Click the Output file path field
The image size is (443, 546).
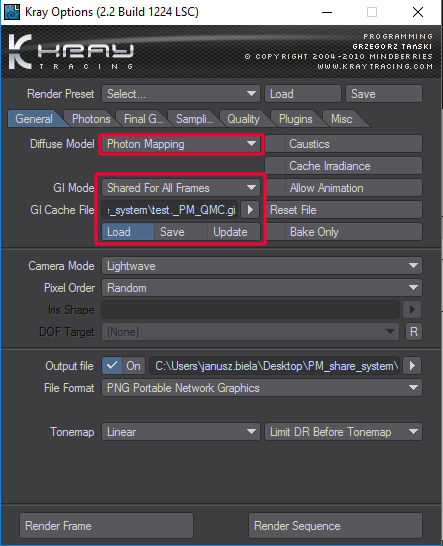pyautogui.click(x=275, y=366)
